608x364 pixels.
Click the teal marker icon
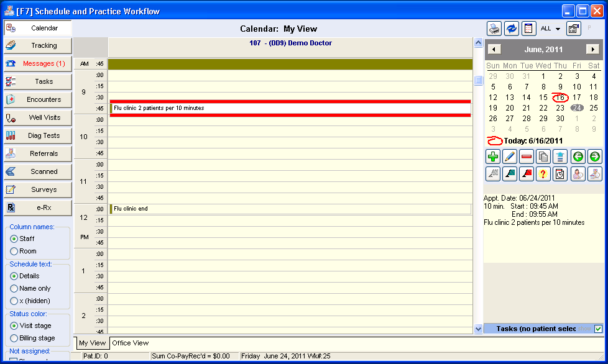point(510,174)
